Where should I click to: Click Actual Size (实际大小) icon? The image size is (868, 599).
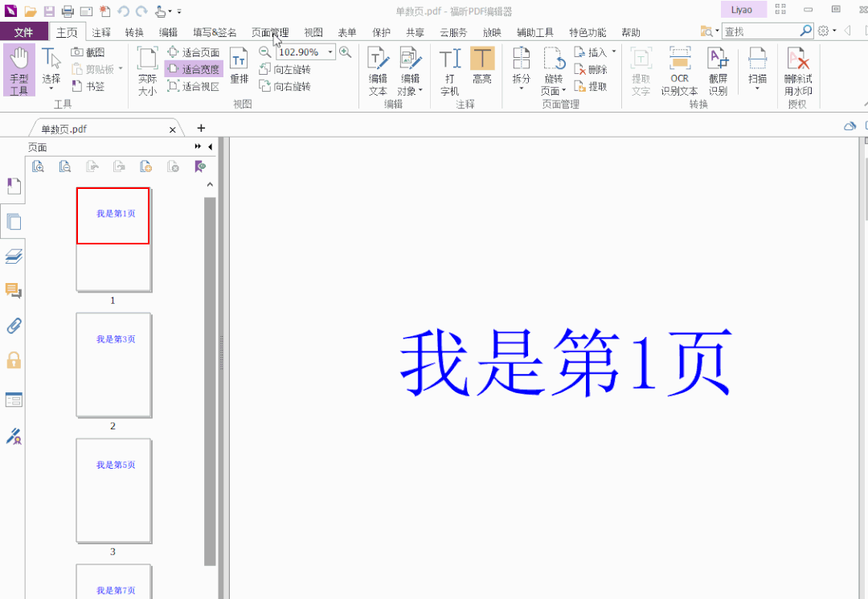pyautogui.click(x=147, y=72)
